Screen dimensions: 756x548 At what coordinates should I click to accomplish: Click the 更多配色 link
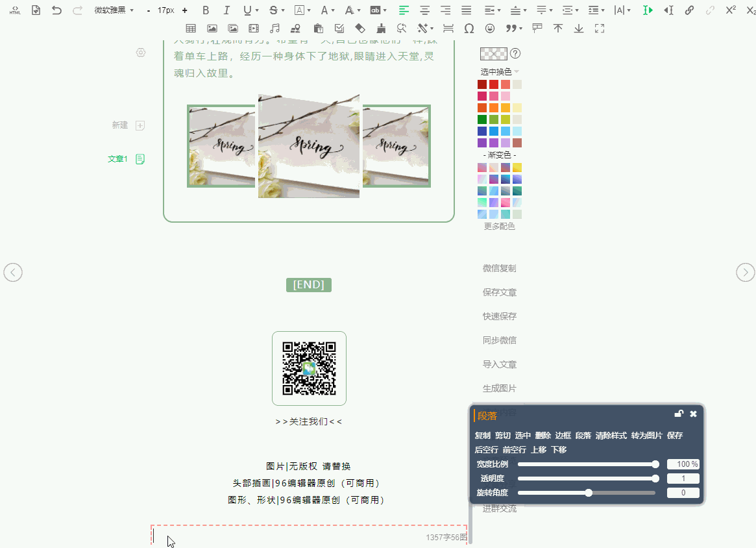tap(500, 227)
